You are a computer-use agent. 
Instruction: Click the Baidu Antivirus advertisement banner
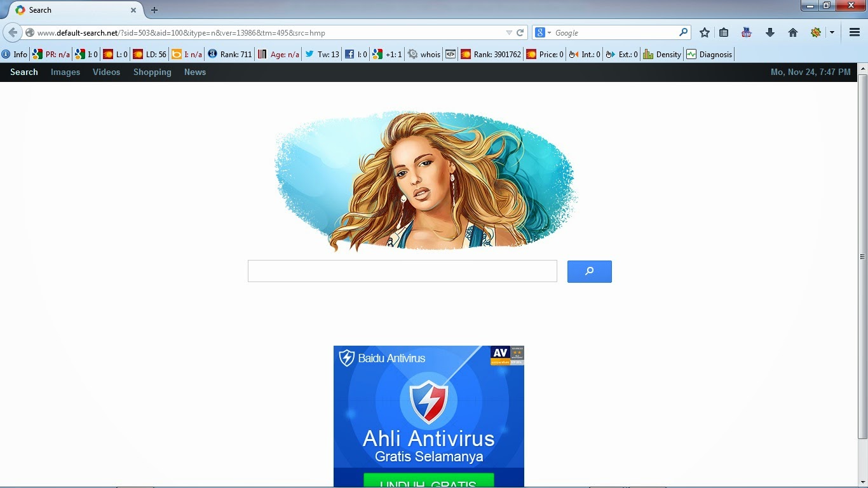point(429,416)
